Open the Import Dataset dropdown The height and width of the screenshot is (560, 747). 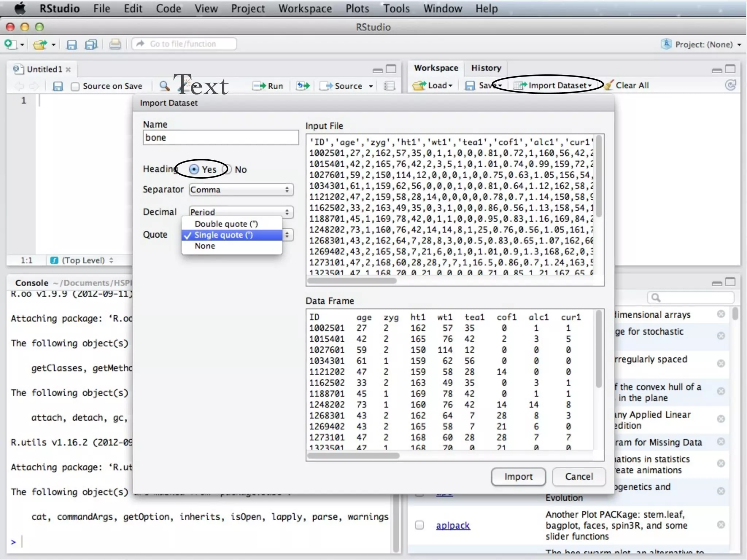tap(553, 85)
